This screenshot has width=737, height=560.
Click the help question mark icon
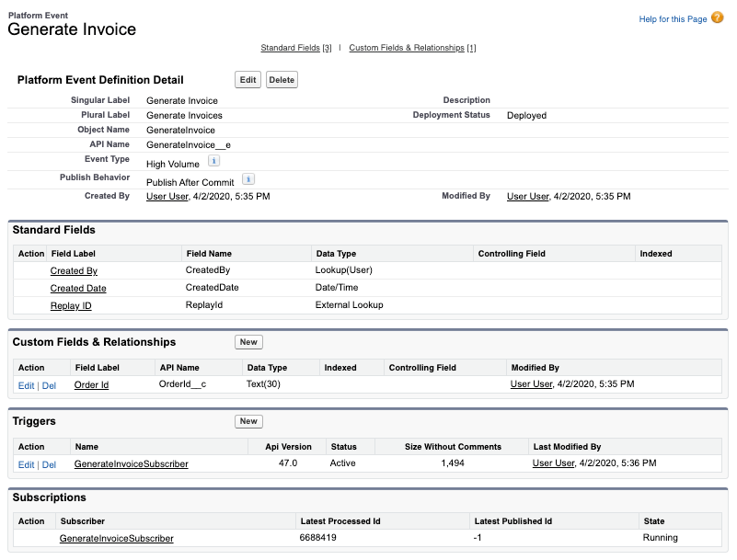(718, 17)
